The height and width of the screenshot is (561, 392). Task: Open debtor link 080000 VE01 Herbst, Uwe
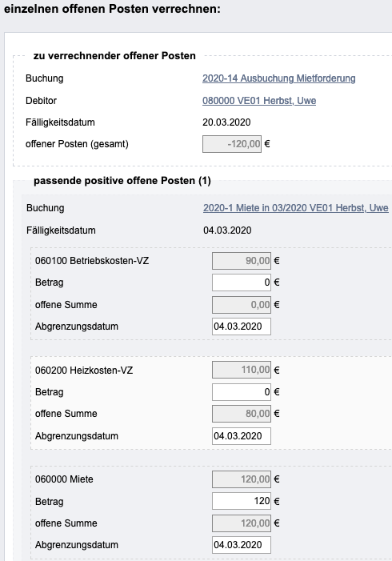click(x=259, y=101)
